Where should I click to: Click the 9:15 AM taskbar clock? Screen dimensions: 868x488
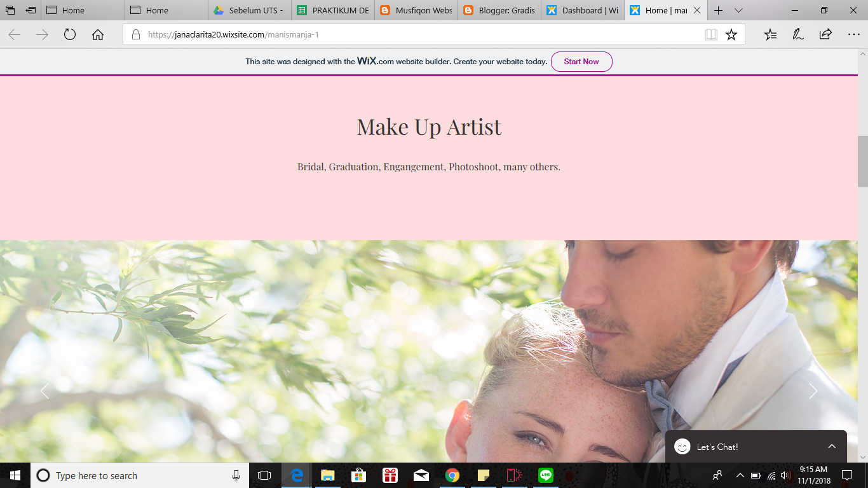point(813,475)
